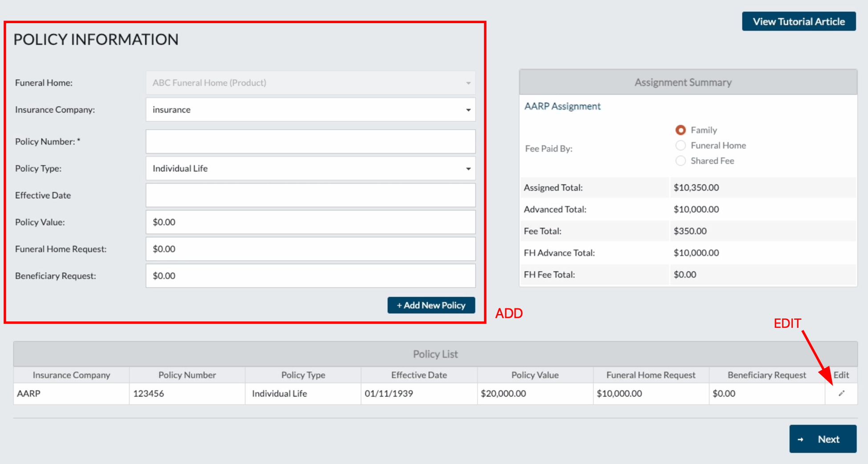Click the Funeral Home dropdown arrow
The width and height of the screenshot is (868, 464).
(468, 82)
